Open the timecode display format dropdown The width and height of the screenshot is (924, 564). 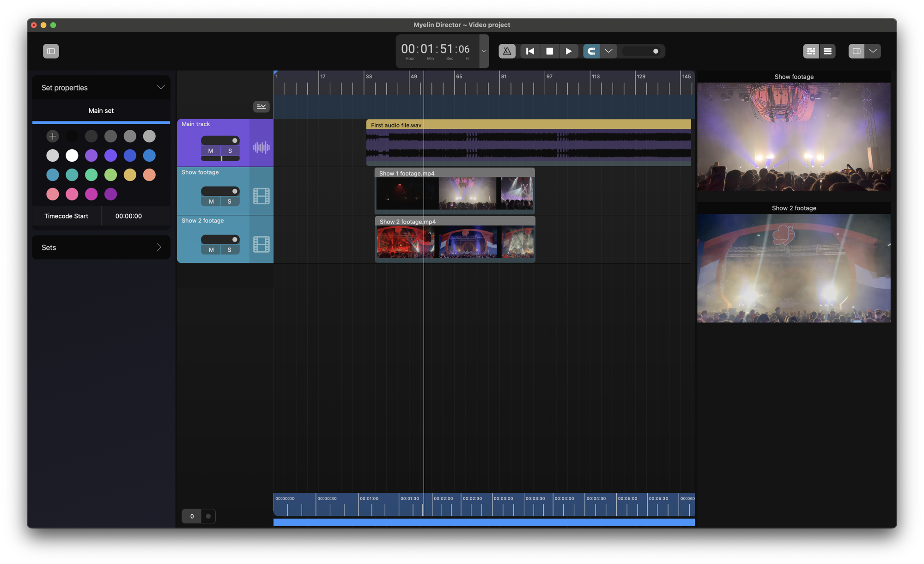pyautogui.click(x=484, y=51)
